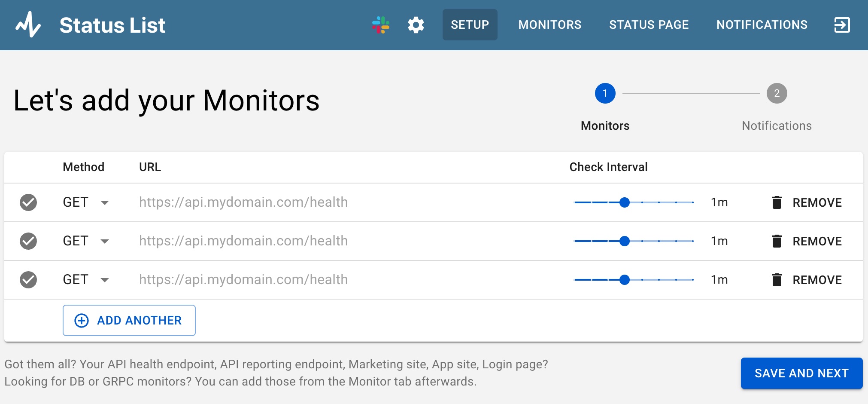Open the settings gear icon
The image size is (868, 404).
tap(416, 24)
